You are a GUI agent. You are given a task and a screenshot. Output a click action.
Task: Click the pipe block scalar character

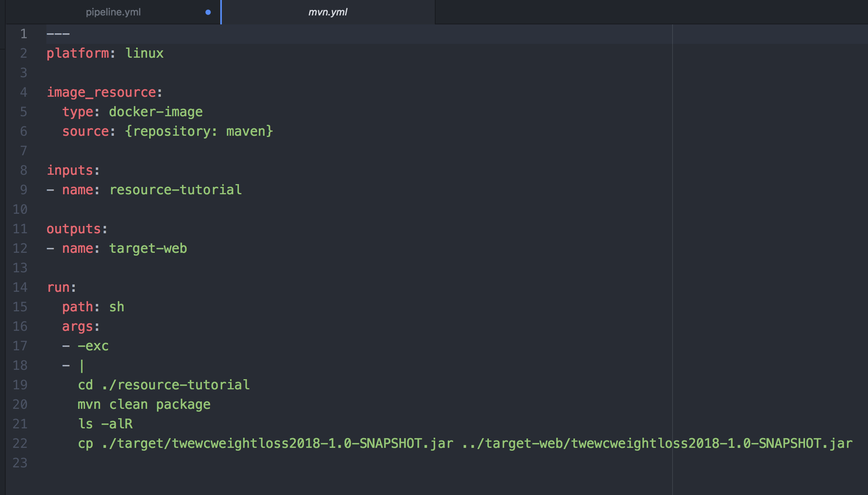82,365
